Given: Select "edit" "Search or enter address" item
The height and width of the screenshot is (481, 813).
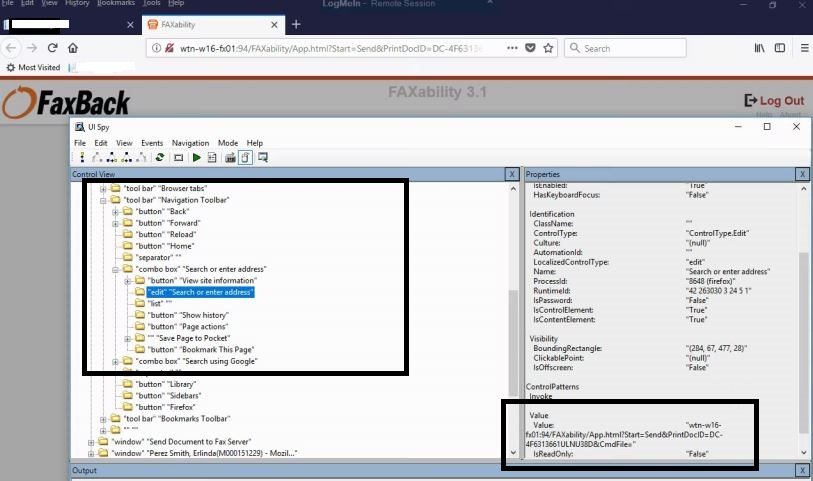Looking at the screenshot, I should pos(201,292).
